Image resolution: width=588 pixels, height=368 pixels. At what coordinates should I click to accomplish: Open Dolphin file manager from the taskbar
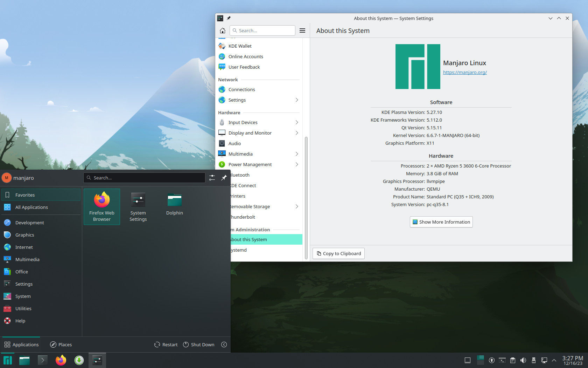pos(24,360)
